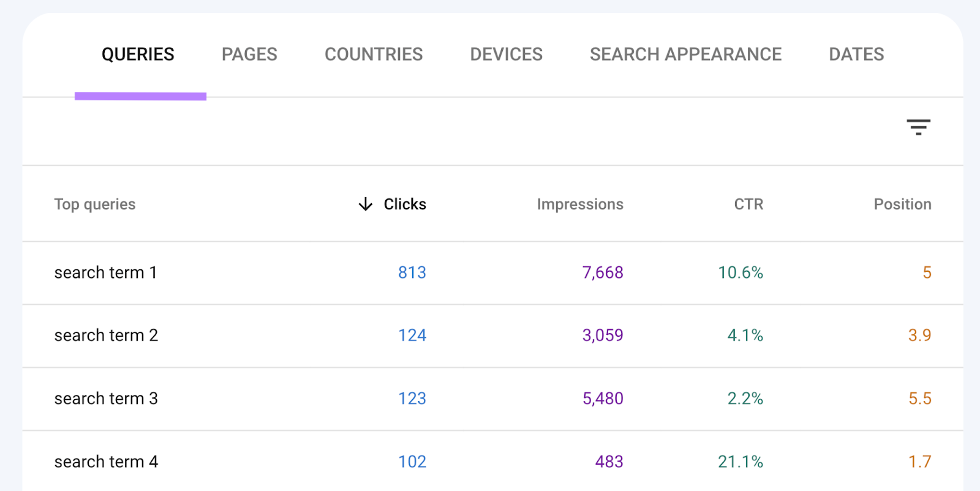Sort by the CTR column header
980x491 pixels.
(x=748, y=204)
